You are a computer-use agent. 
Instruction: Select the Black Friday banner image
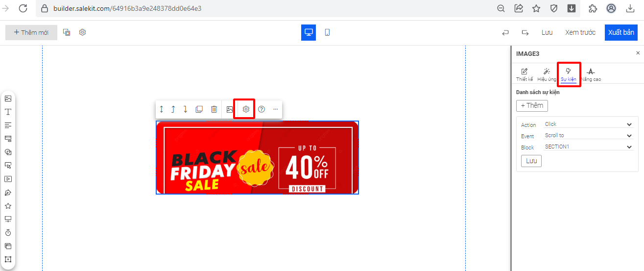[257, 157]
